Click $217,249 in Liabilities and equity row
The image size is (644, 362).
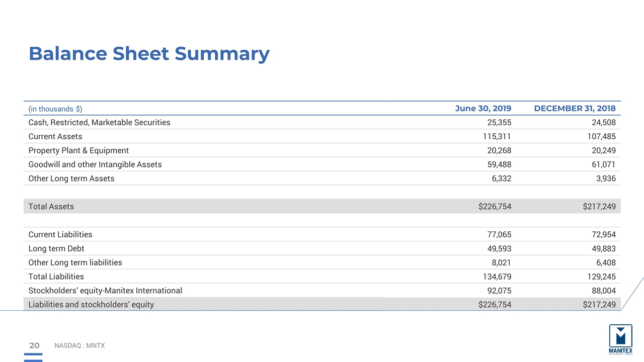[599, 305]
